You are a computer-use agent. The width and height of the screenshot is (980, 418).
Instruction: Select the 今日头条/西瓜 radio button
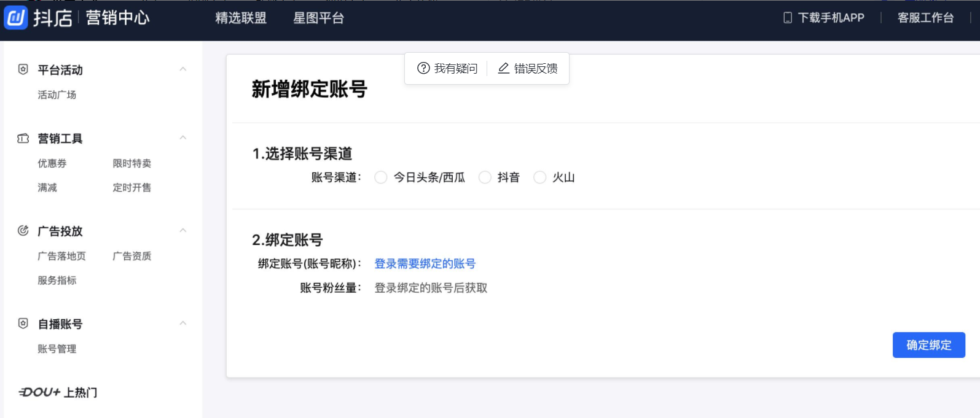coord(381,177)
